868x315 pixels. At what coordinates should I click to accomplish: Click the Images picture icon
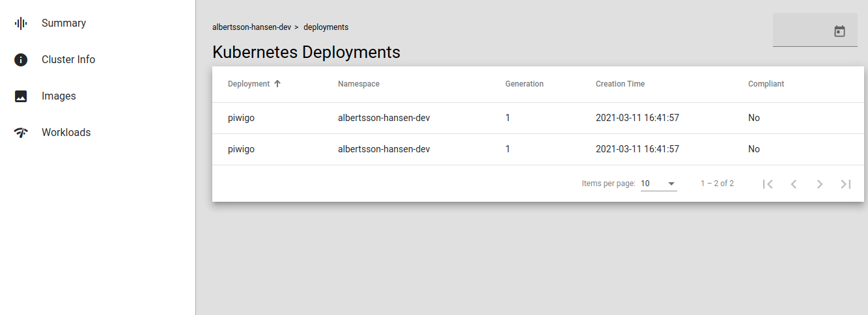[x=21, y=96]
